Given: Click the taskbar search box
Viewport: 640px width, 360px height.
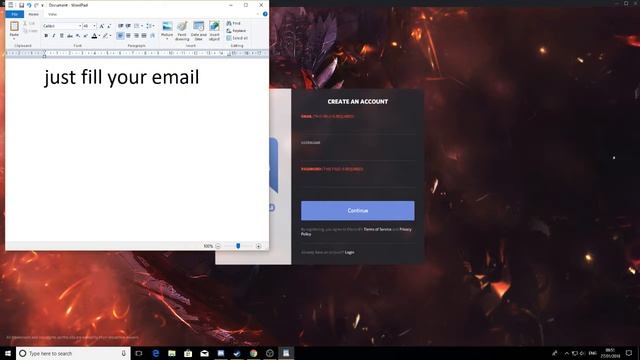Looking at the screenshot, I should click(73, 353).
